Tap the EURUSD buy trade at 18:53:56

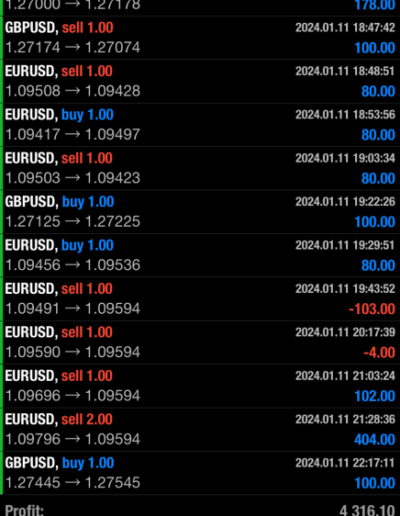[x=200, y=125]
